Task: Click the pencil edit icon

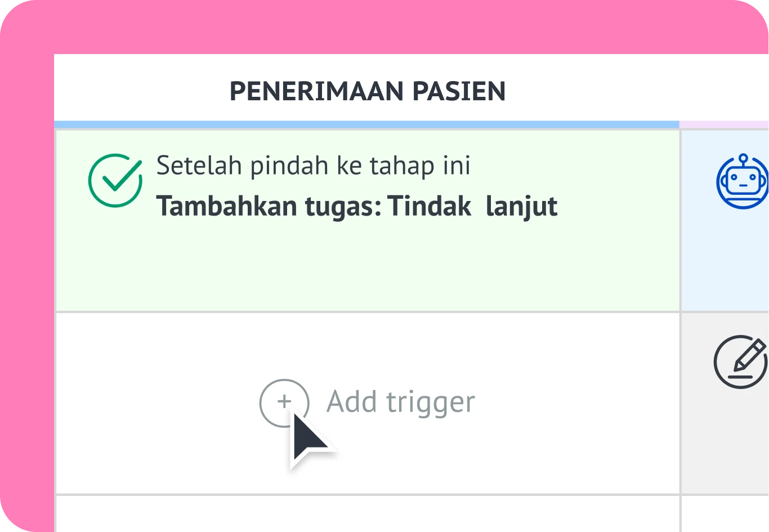Action: click(740, 362)
